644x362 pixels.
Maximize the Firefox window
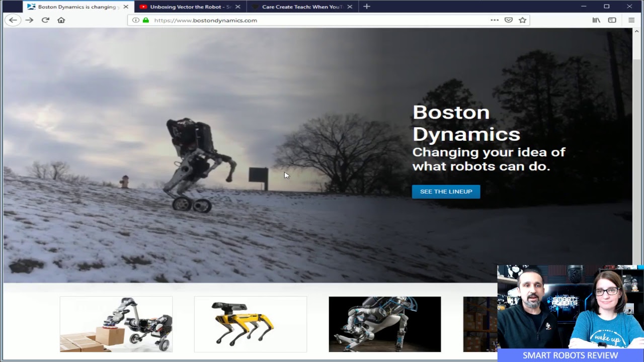click(x=607, y=7)
